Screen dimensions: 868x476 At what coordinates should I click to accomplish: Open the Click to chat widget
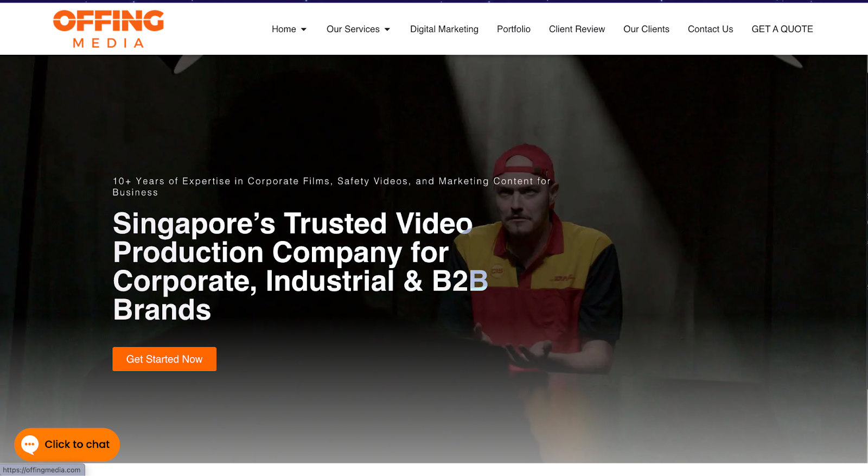[x=76, y=445]
